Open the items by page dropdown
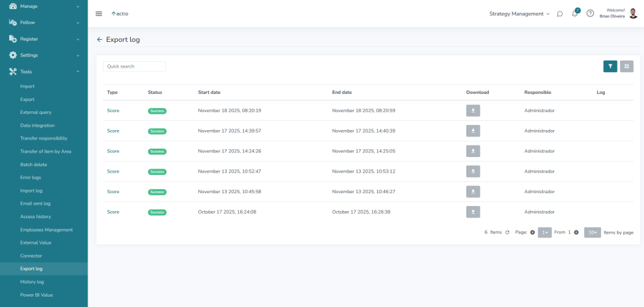Screen dimensions: 644x307 (x=592, y=232)
